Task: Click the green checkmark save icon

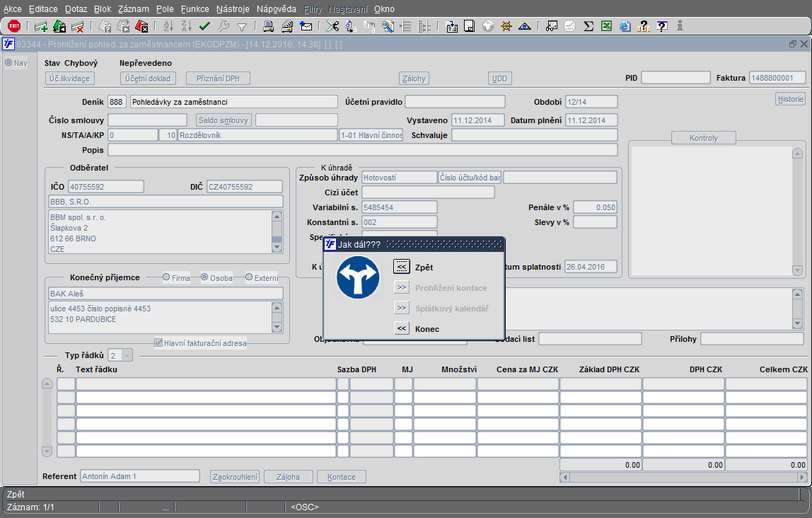Action: [x=205, y=27]
